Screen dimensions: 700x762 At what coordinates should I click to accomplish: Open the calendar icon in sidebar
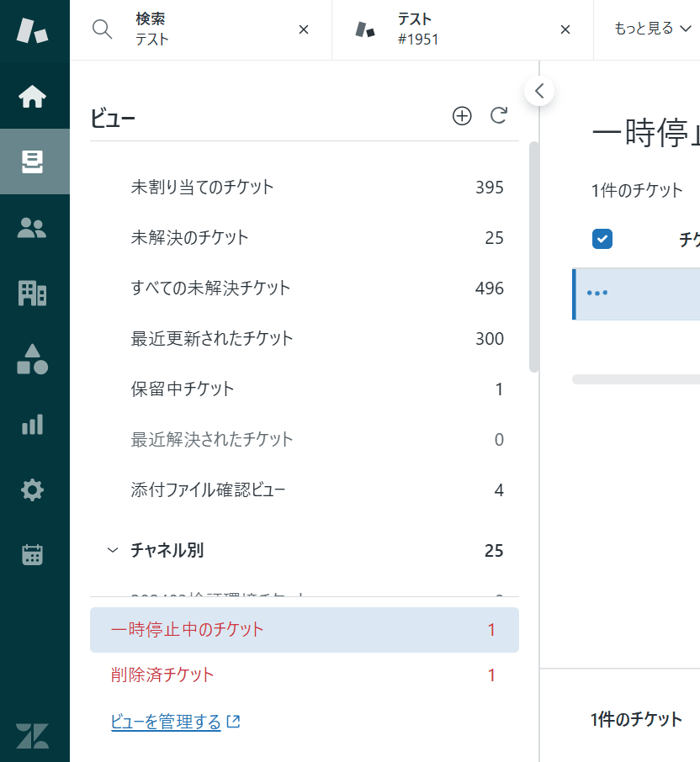[33, 555]
